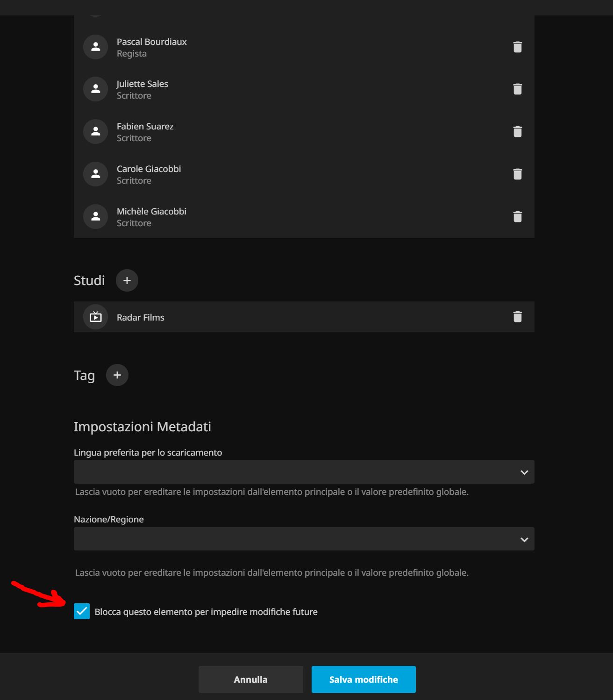Open the Lingua preferita per lo scaricamento dropdown
This screenshot has width=613, height=700.
click(304, 472)
